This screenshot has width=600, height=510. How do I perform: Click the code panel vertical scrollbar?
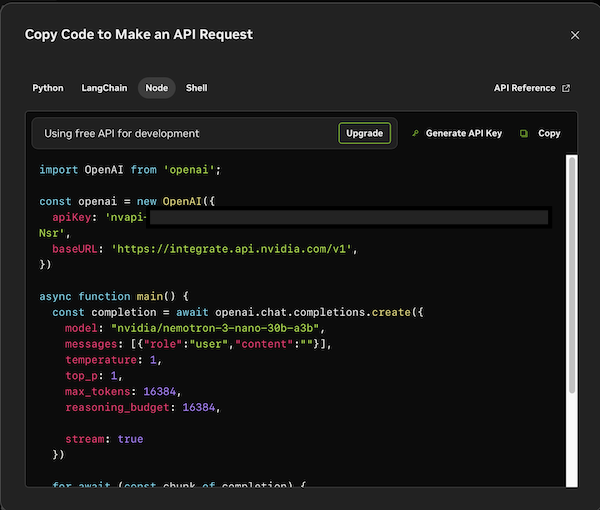click(572, 275)
